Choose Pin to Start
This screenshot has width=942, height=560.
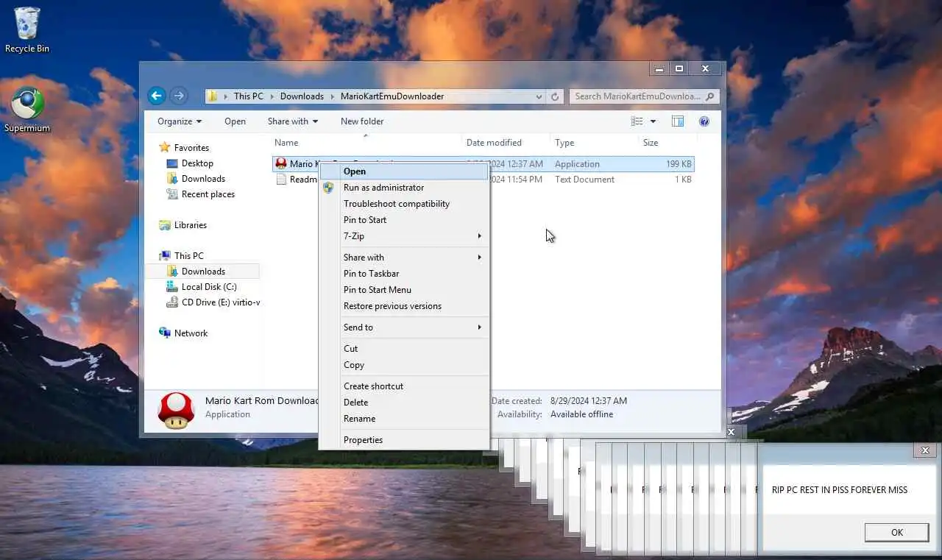coord(404,220)
